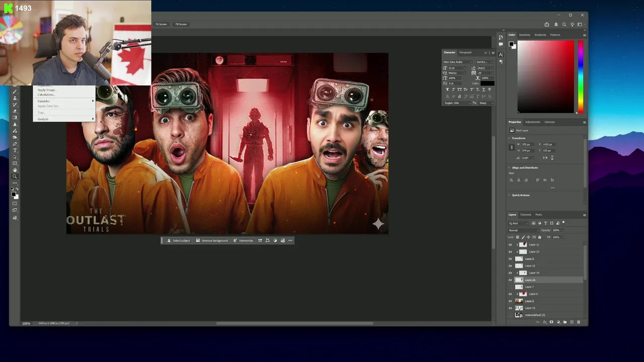Select the Gradient tool
The height and width of the screenshot is (362, 644).
point(15,117)
